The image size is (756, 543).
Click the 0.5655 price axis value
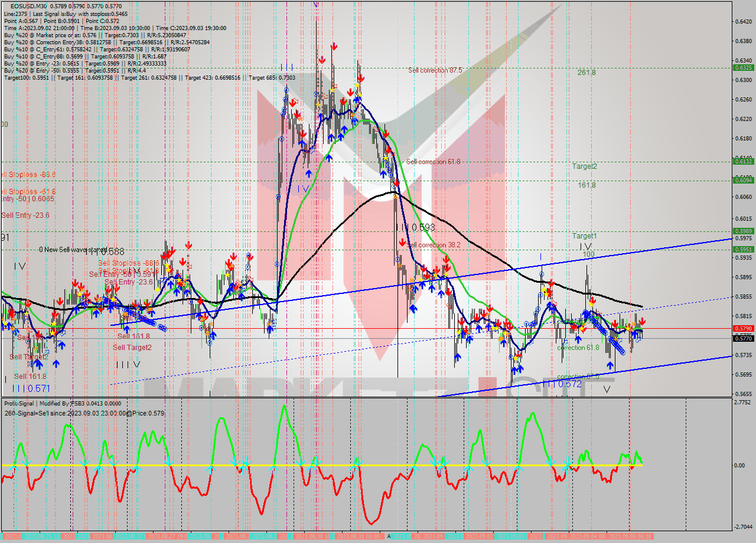(x=742, y=394)
